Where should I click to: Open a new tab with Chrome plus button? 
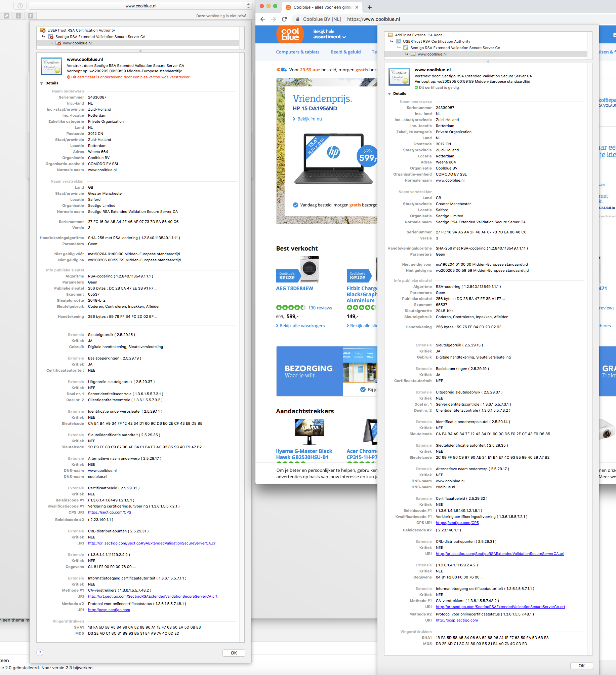[370, 7]
